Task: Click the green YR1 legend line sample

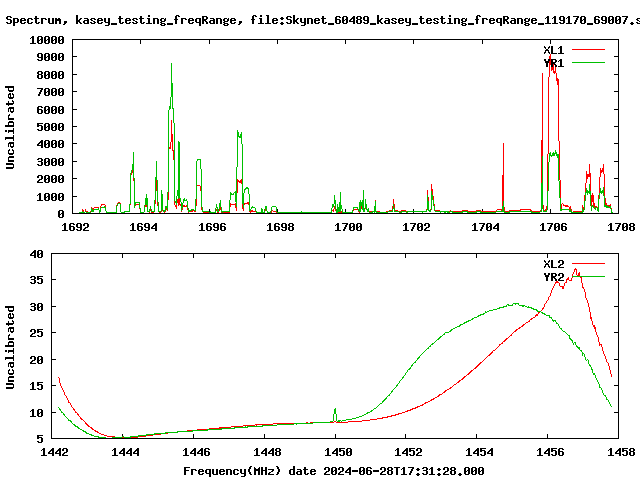Action: click(x=588, y=63)
